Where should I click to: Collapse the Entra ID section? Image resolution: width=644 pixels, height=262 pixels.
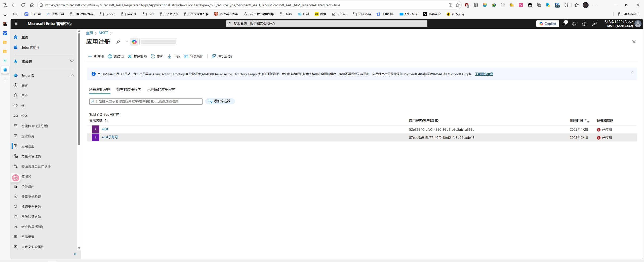click(72, 76)
